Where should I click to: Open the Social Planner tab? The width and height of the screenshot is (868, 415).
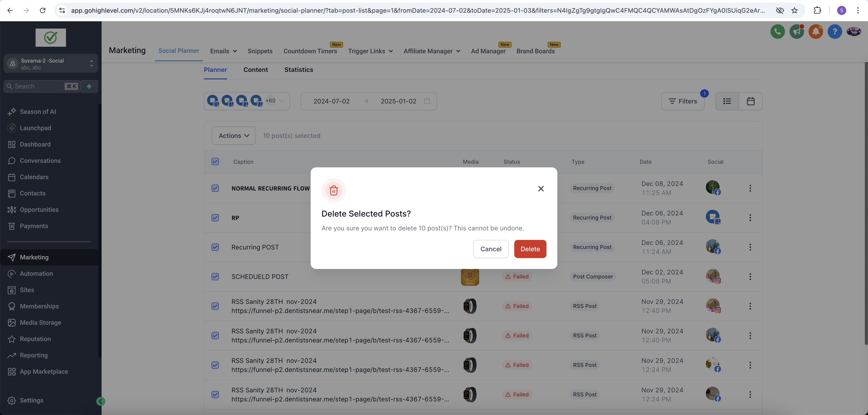179,51
